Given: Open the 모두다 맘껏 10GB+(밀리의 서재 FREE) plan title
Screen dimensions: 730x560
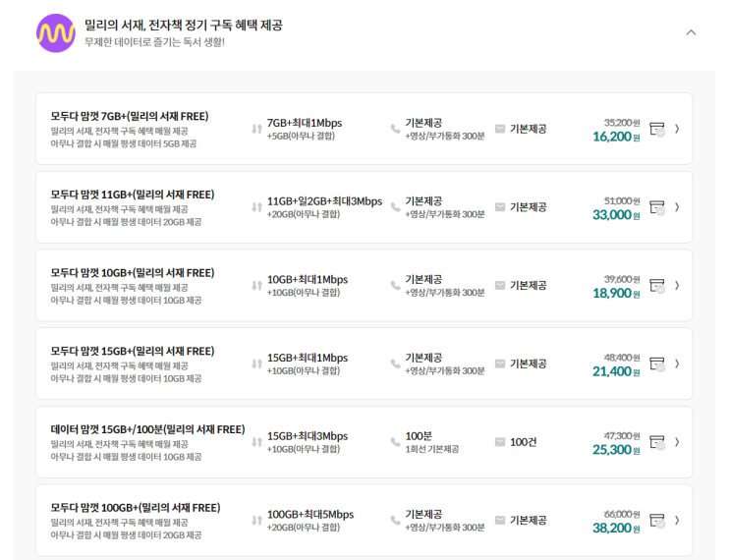Looking at the screenshot, I should coord(133,272).
